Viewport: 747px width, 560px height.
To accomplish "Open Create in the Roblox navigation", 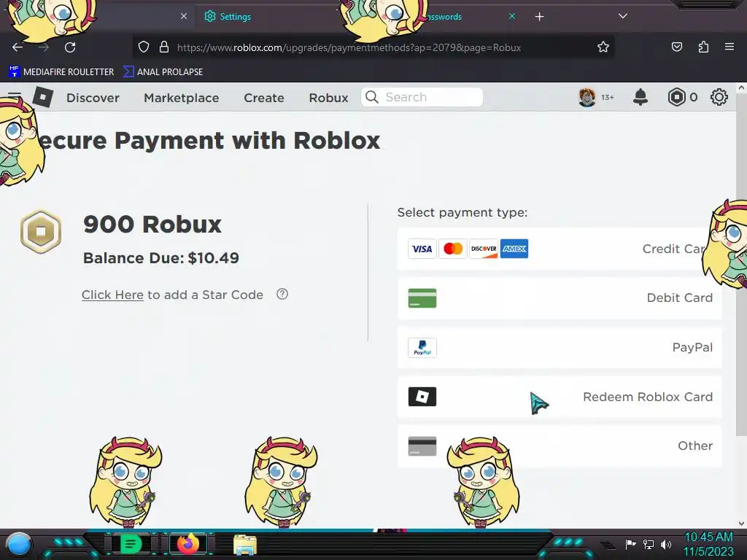I will point(264,98).
